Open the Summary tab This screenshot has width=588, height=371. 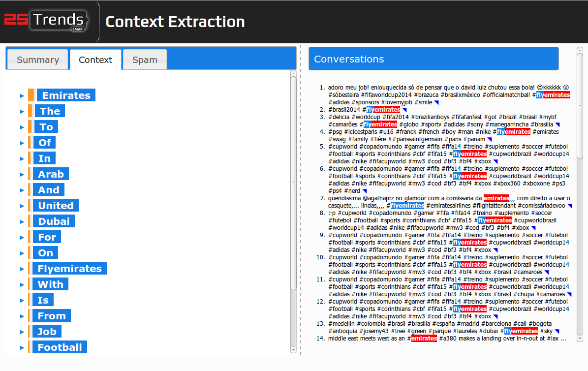[x=37, y=60]
